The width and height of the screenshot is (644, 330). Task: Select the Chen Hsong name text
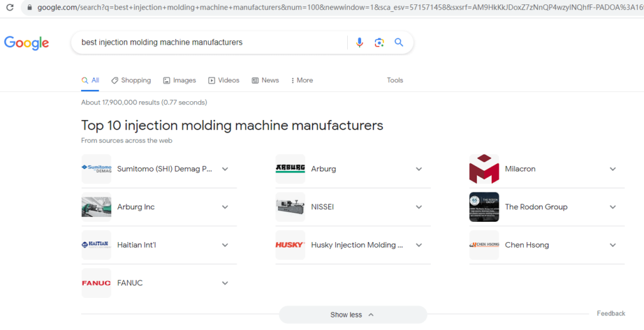coord(526,245)
